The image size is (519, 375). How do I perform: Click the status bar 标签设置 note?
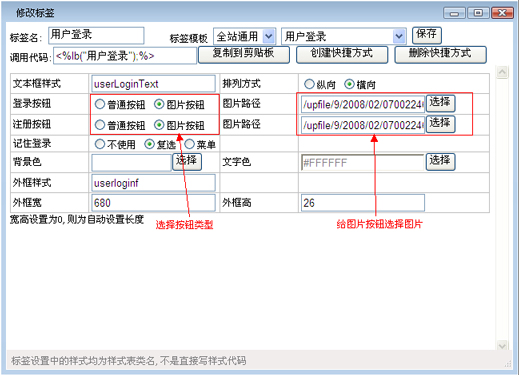click(129, 360)
